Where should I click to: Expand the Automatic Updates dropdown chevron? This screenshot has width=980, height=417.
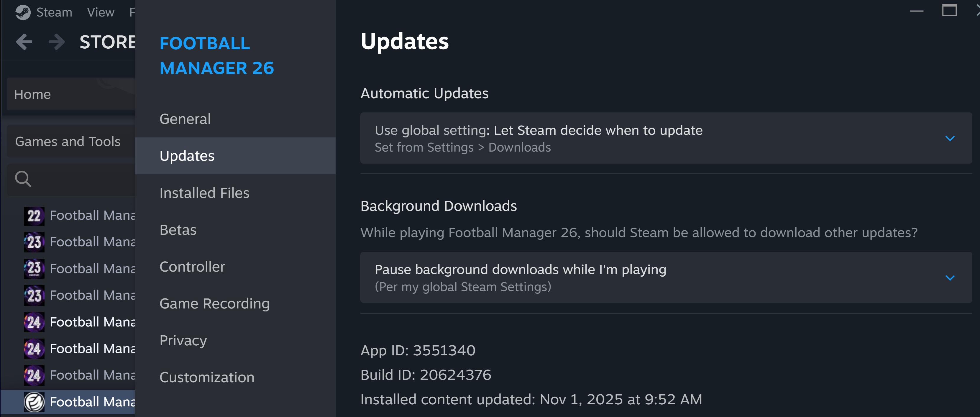click(x=950, y=139)
